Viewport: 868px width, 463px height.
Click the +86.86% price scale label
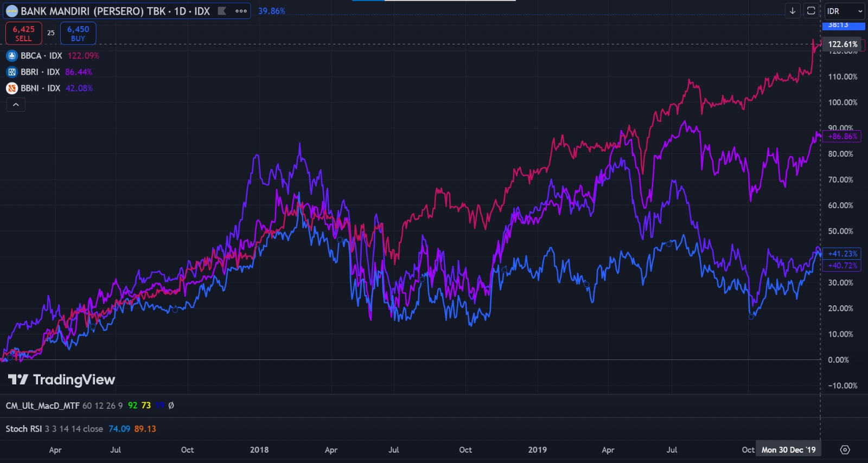tap(842, 137)
